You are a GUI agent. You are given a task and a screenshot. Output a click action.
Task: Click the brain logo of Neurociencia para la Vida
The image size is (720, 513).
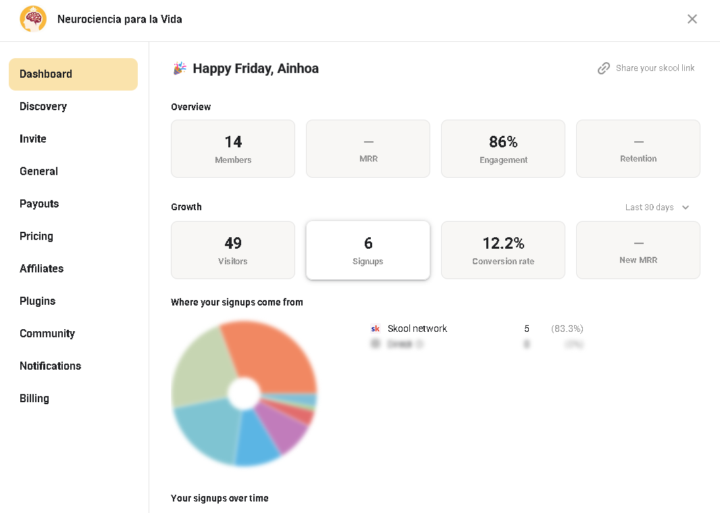click(x=33, y=19)
